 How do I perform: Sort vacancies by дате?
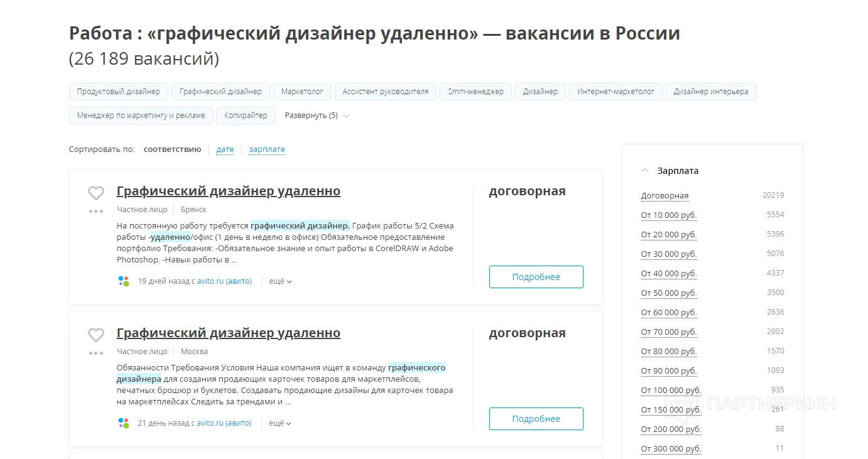tap(225, 149)
